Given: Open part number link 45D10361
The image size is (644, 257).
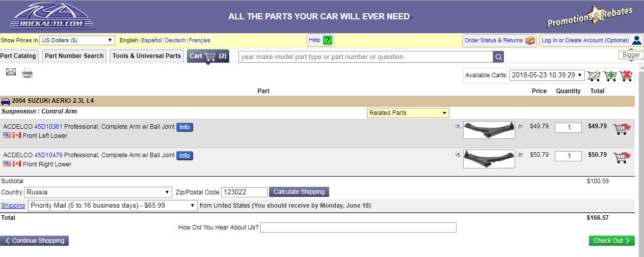Looking at the screenshot, I should click(x=48, y=127).
